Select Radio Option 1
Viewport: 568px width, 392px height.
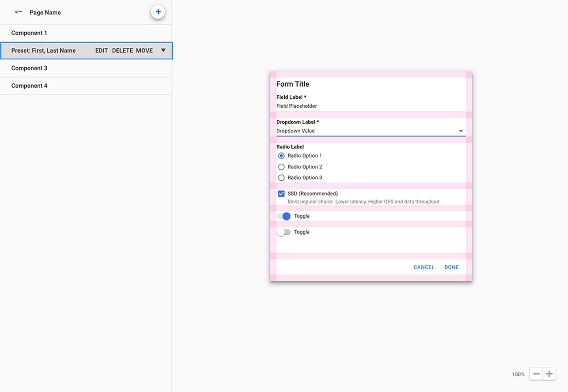281,156
